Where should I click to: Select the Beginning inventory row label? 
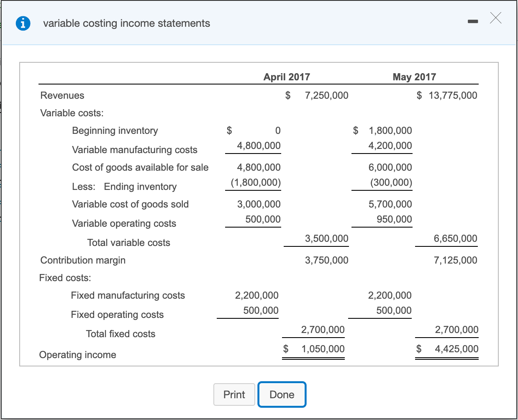(115, 131)
